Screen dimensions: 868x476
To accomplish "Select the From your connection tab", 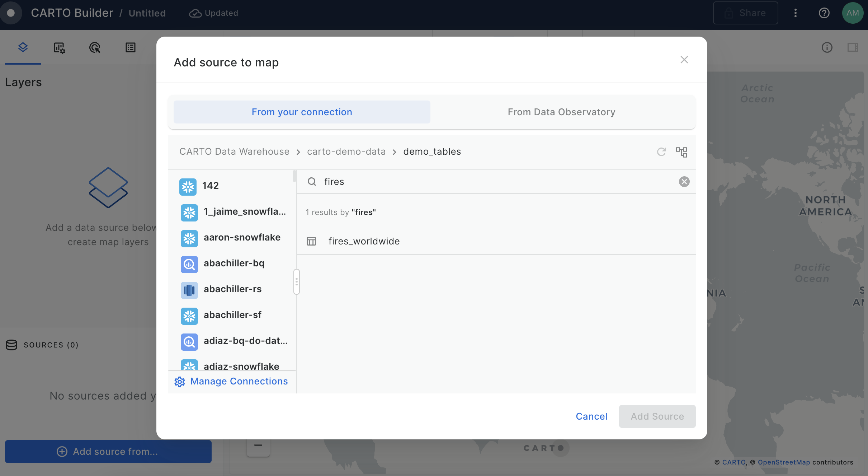I will pos(302,112).
